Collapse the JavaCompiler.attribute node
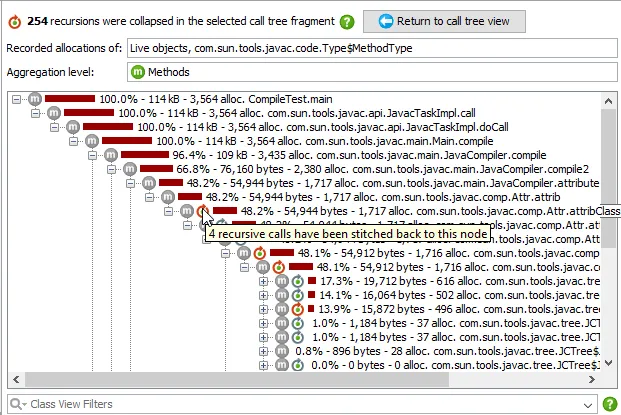 tap(130, 183)
